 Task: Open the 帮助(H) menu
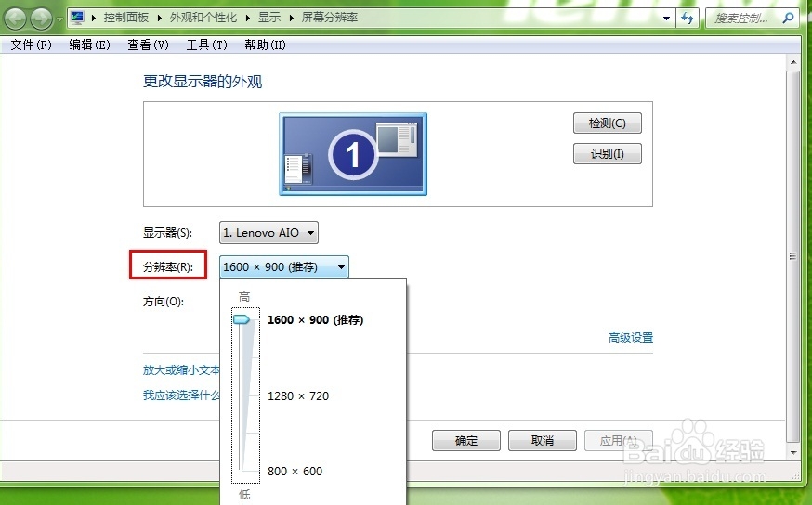[x=265, y=45]
